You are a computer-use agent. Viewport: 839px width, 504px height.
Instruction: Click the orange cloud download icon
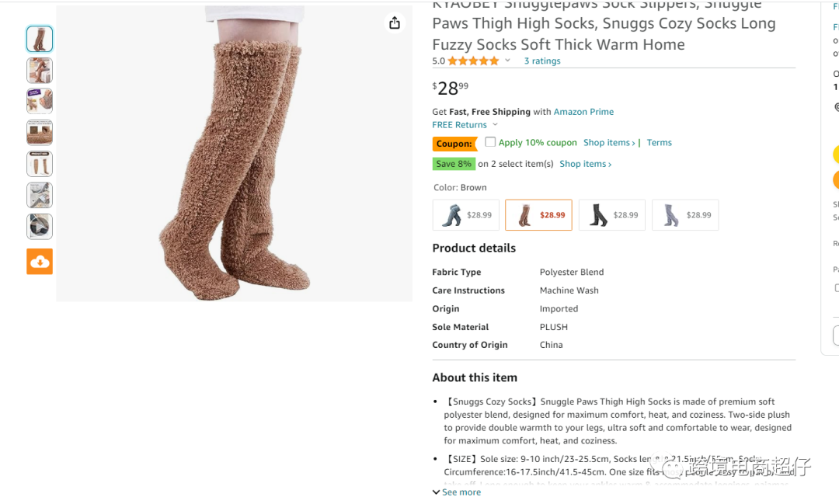point(40,261)
